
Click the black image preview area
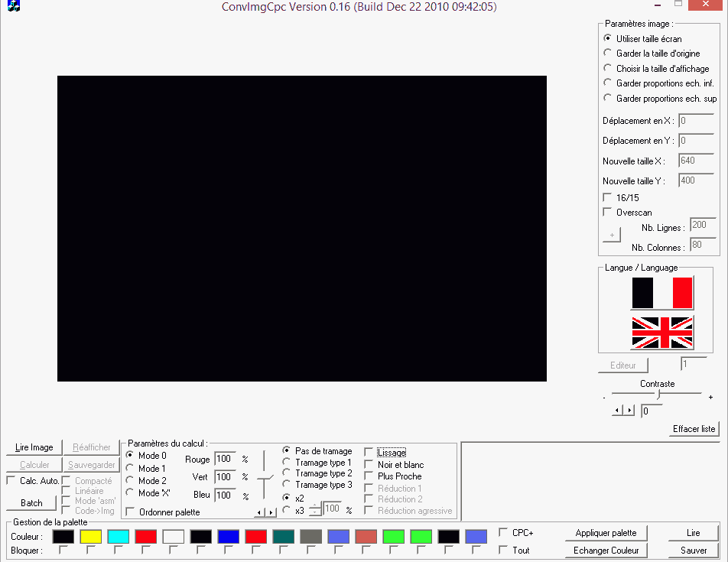[302, 229]
